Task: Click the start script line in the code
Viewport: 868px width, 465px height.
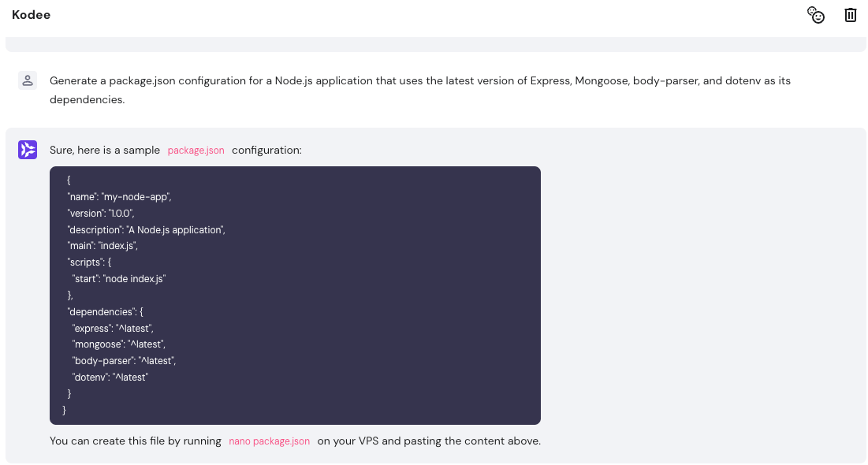Action: (x=118, y=278)
